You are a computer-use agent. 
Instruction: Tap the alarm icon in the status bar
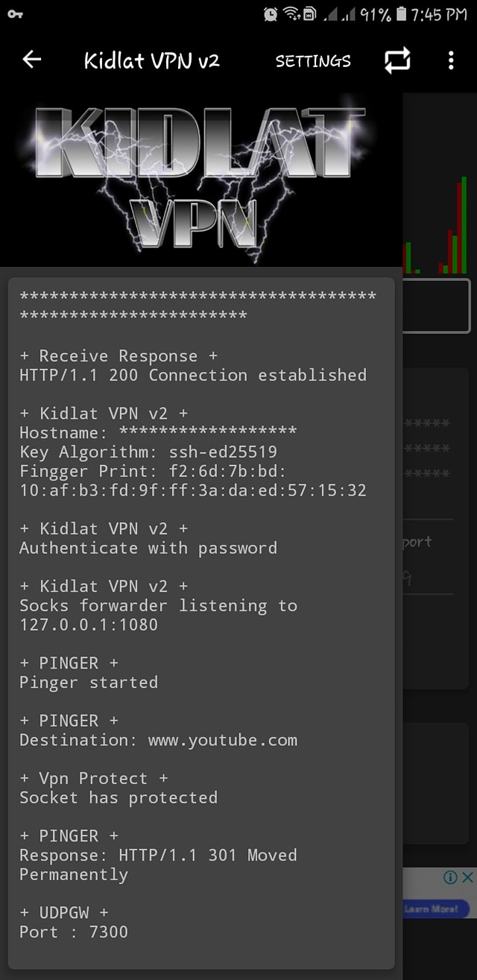pos(271,13)
